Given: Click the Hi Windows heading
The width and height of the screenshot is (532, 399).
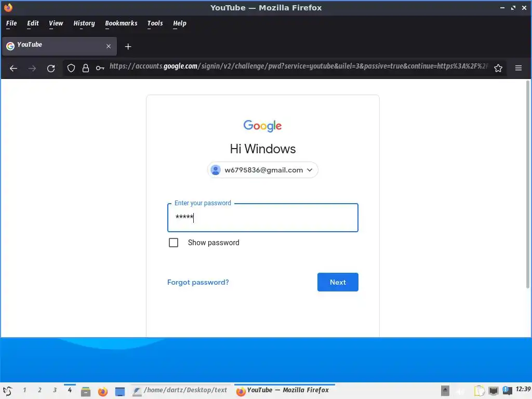Looking at the screenshot, I should (x=262, y=149).
